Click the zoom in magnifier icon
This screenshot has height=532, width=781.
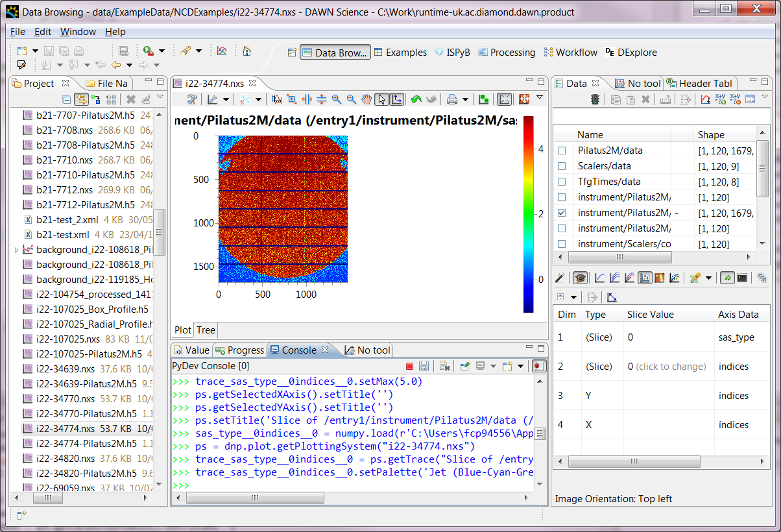337,99
